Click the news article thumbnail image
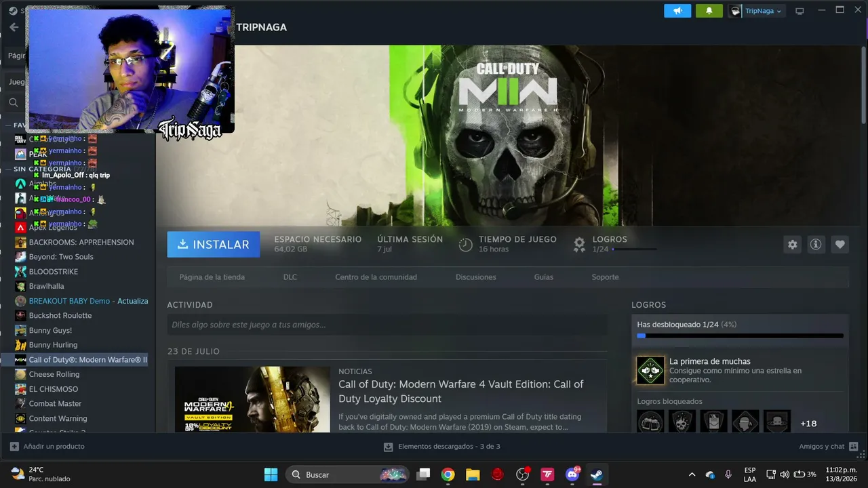This screenshot has width=868, height=488. pos(252,399)
